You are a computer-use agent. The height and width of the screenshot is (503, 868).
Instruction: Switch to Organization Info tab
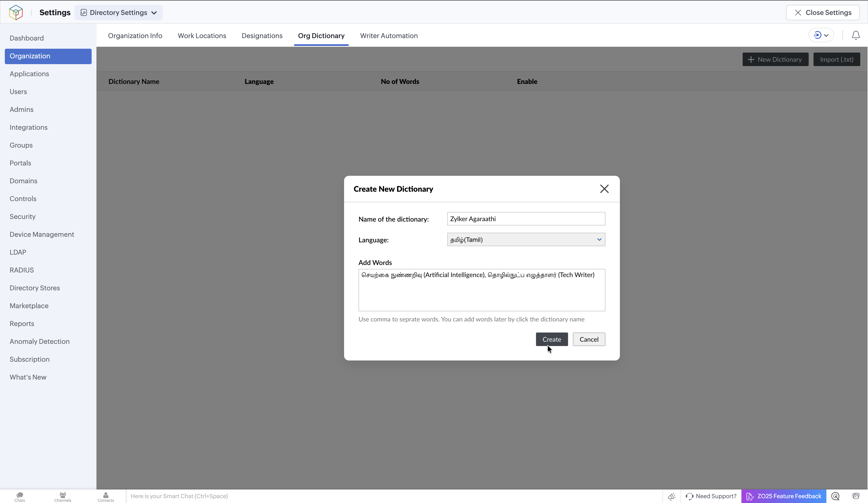pyautogui.click(x=135, y=35)
